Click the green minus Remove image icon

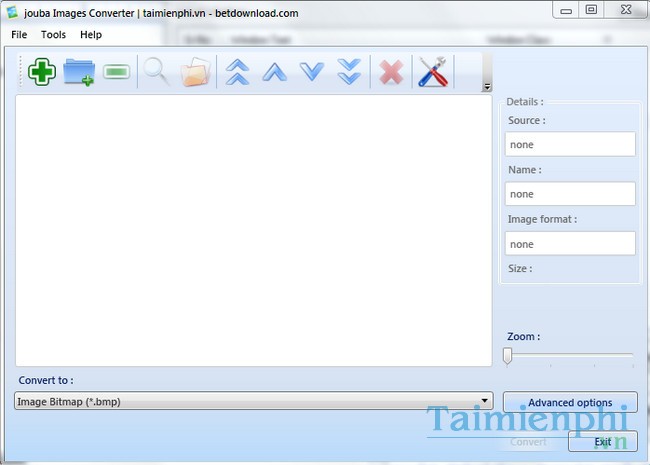coord(116,72)
